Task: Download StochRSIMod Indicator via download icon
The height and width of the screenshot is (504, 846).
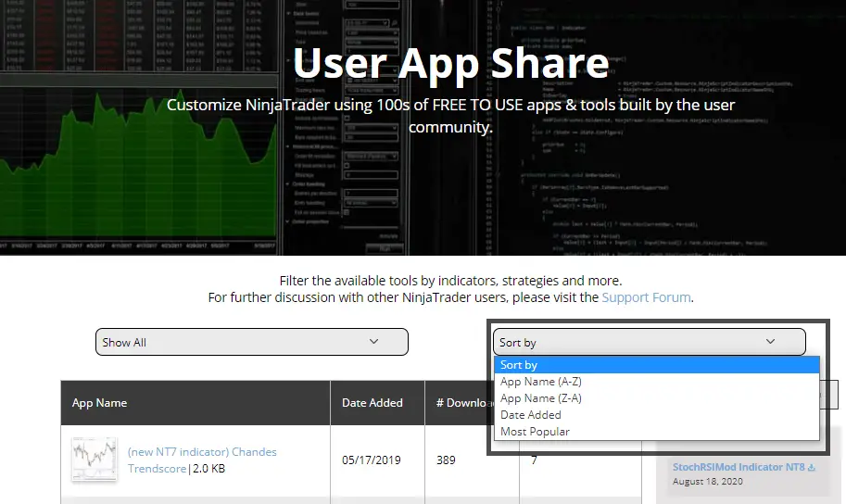Action: (x=811, y=467)
